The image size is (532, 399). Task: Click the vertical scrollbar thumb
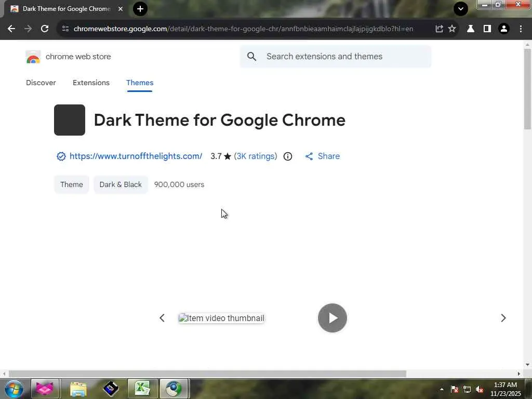pos(528,89)
